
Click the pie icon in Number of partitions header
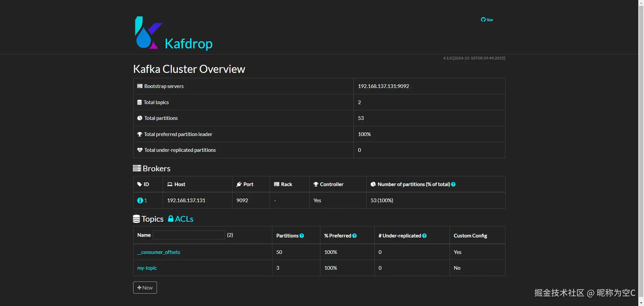pos(373,184)
